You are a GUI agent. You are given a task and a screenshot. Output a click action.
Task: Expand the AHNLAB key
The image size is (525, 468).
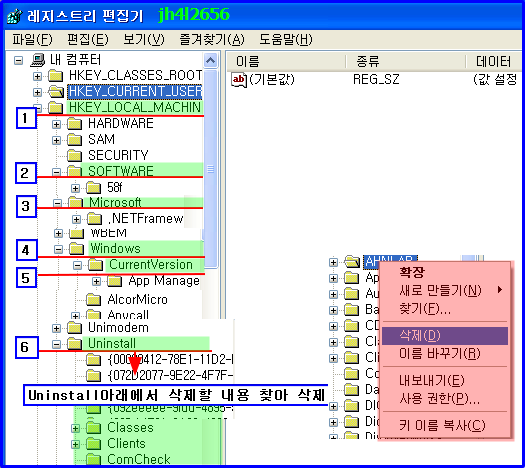click(x=333, y=262)
